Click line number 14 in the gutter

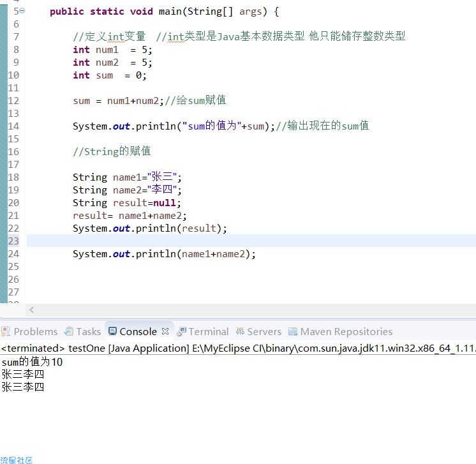point(13,126)
